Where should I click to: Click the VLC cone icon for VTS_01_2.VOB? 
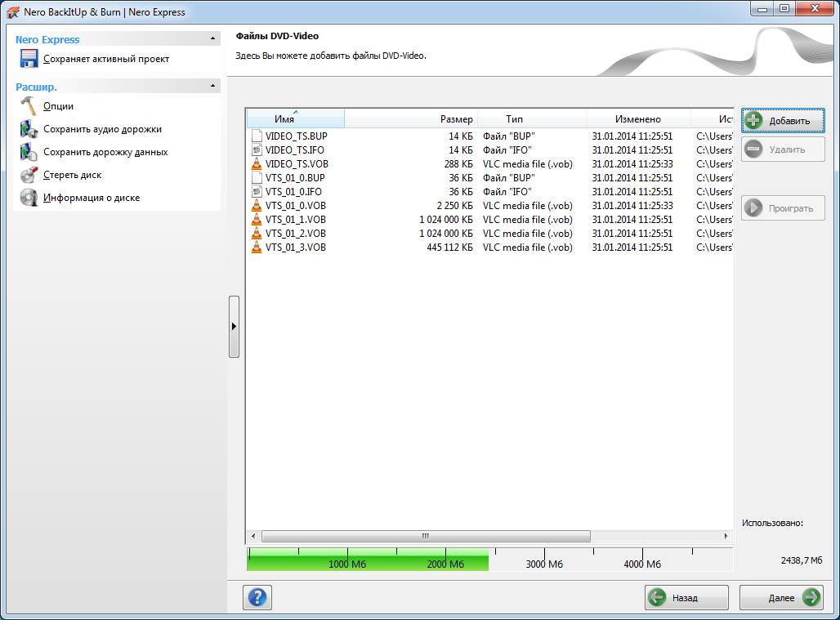(x=257, y=234)
